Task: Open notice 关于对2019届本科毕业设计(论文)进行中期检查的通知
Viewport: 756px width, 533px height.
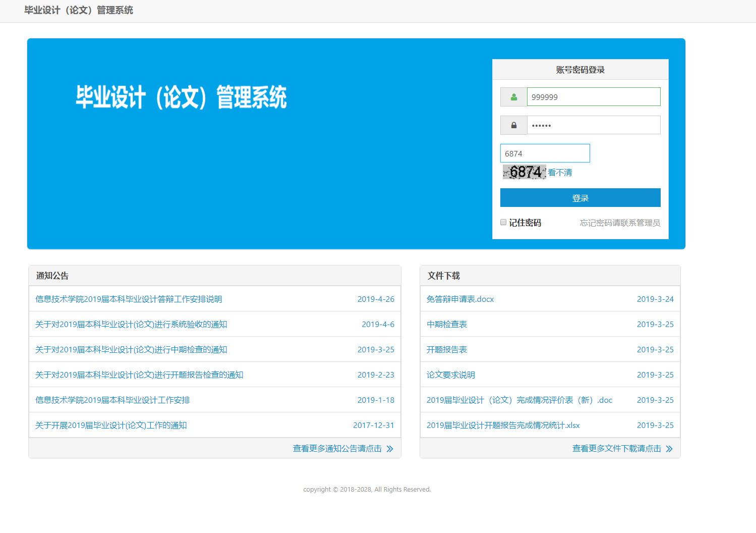Action: [130, 349]
